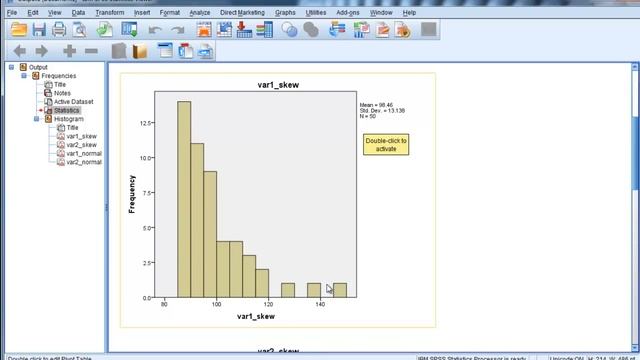
Task: Select var2_normal in the outline
Action: [x=84, y=162]
